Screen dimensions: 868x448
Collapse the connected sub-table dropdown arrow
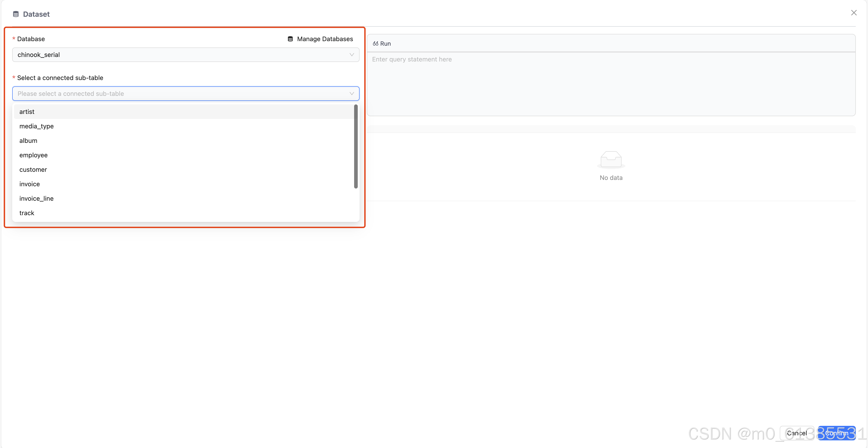(351, 94)
